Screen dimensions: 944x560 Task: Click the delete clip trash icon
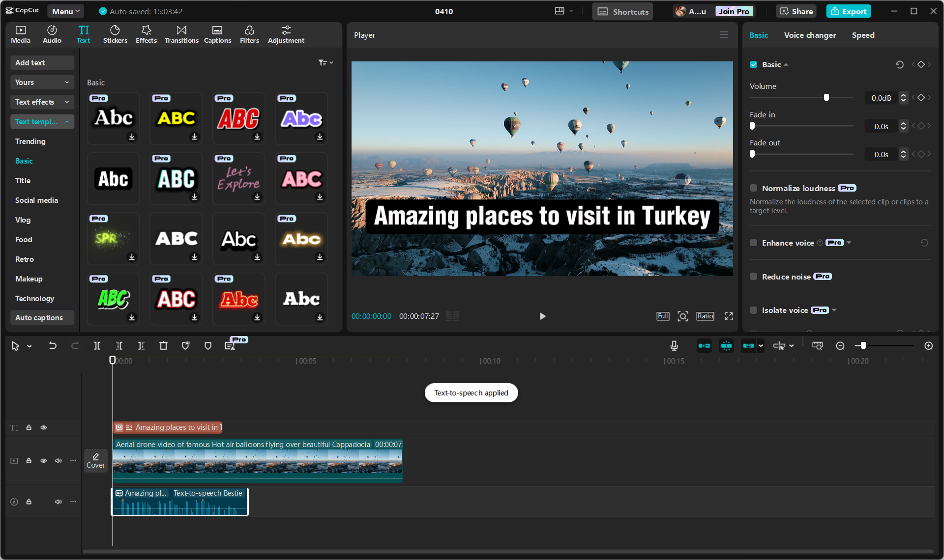[x=163, y=346]
